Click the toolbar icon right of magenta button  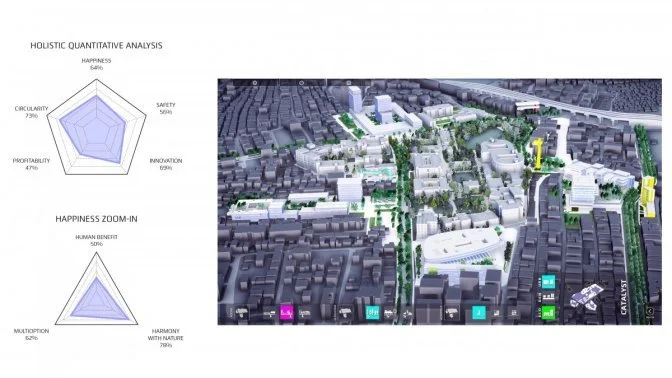pos(304,313)
